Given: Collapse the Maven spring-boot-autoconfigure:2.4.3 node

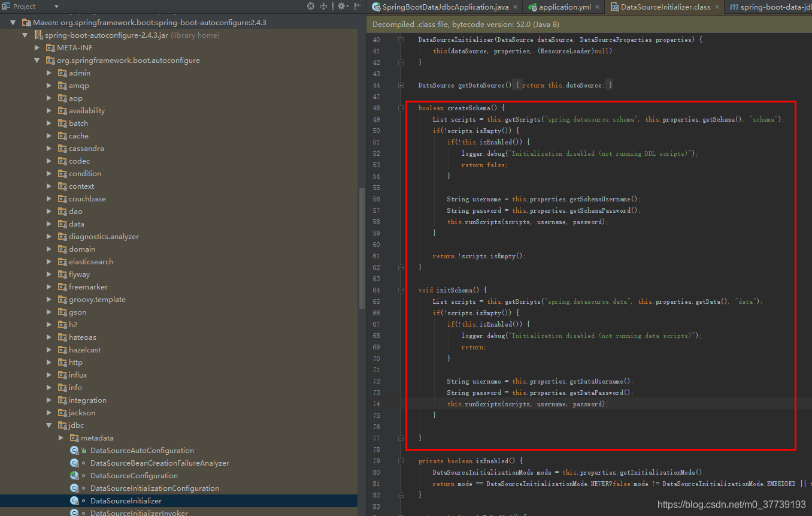Looking at the screenshot, I should pos(13,22).
